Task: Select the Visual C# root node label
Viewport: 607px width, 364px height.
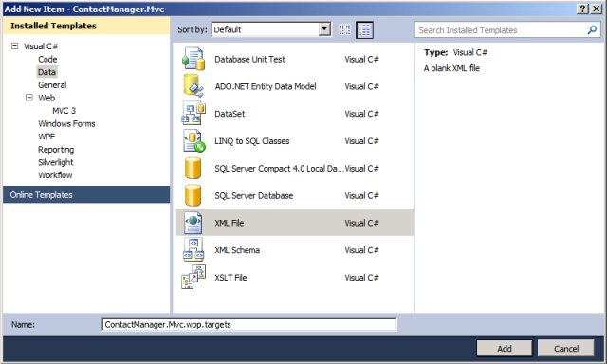Action: point(41,46)
